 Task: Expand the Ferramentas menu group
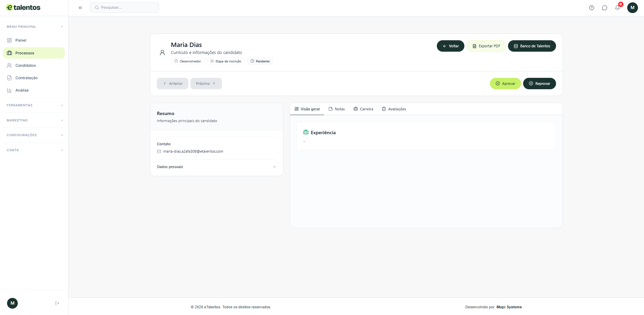pyautogui.click(x=34, y=105)
